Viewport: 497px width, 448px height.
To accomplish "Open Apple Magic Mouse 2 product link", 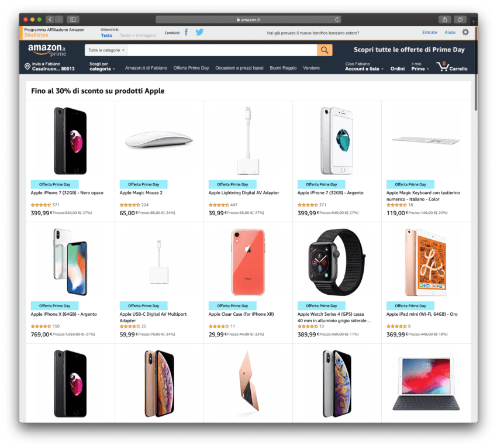I will 141,193.
